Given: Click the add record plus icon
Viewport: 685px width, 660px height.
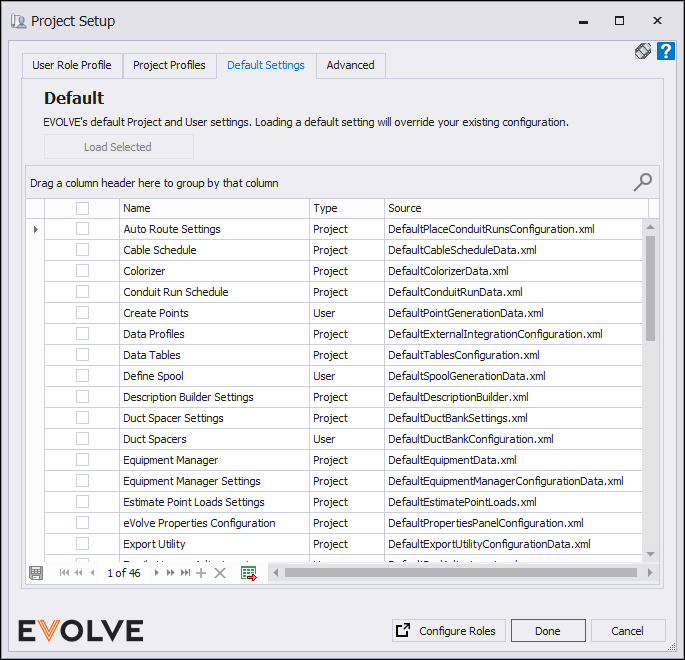Looking at the screenshot, I should coord(201,573).
